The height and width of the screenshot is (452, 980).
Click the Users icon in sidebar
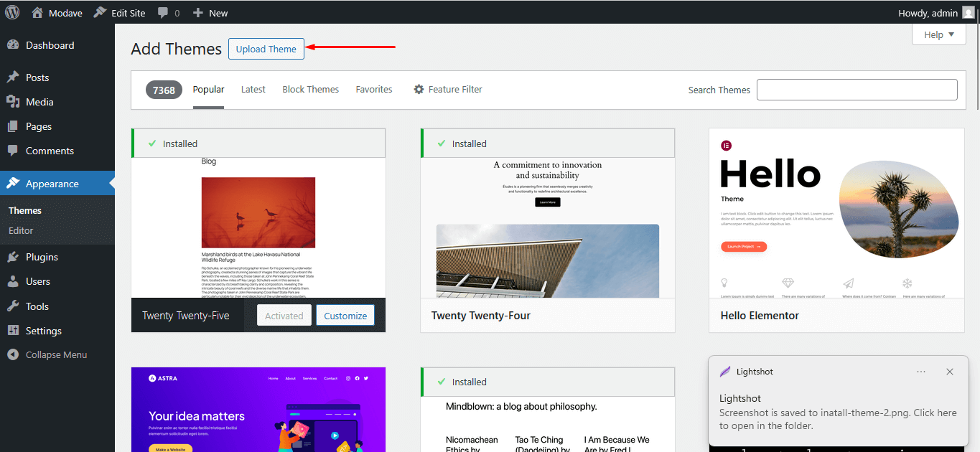tap(13, 281)
